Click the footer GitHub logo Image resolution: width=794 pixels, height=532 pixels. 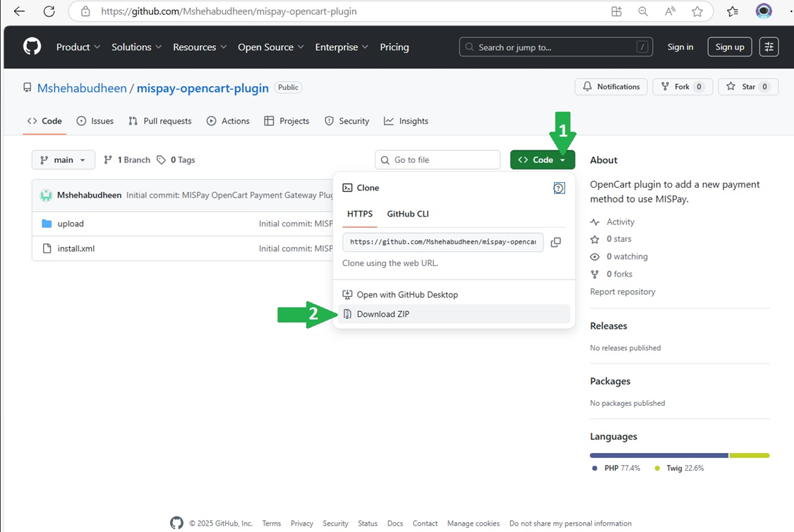[176, 523]
